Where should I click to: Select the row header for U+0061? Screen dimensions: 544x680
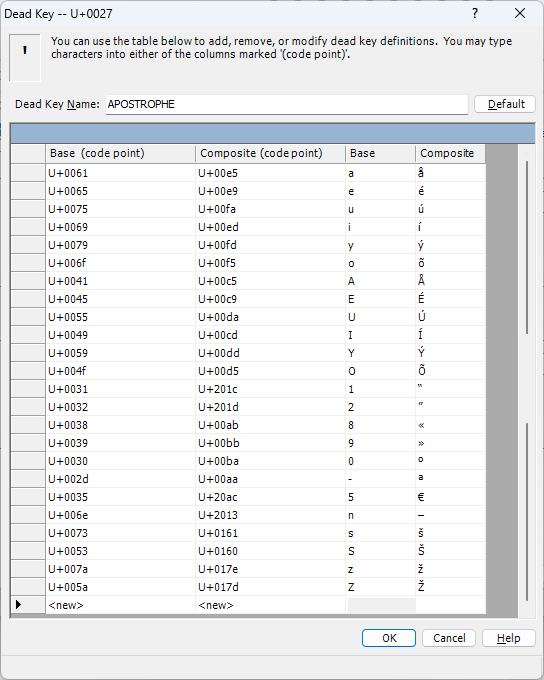point(28,173)
